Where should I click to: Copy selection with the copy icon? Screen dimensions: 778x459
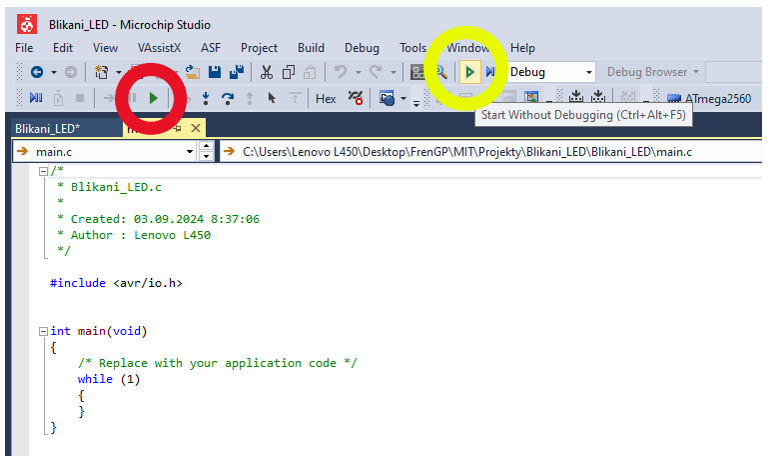click(x=288, y=72)
